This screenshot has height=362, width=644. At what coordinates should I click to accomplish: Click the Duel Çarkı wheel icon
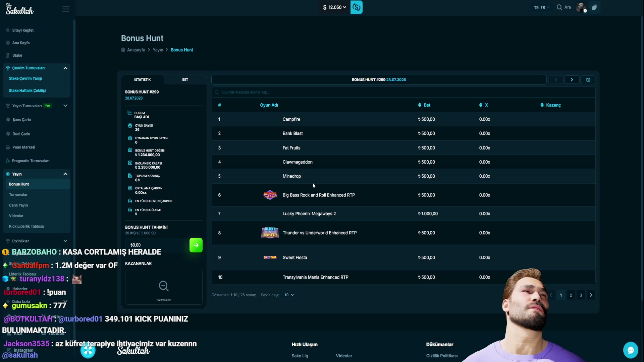pos(8,134)
